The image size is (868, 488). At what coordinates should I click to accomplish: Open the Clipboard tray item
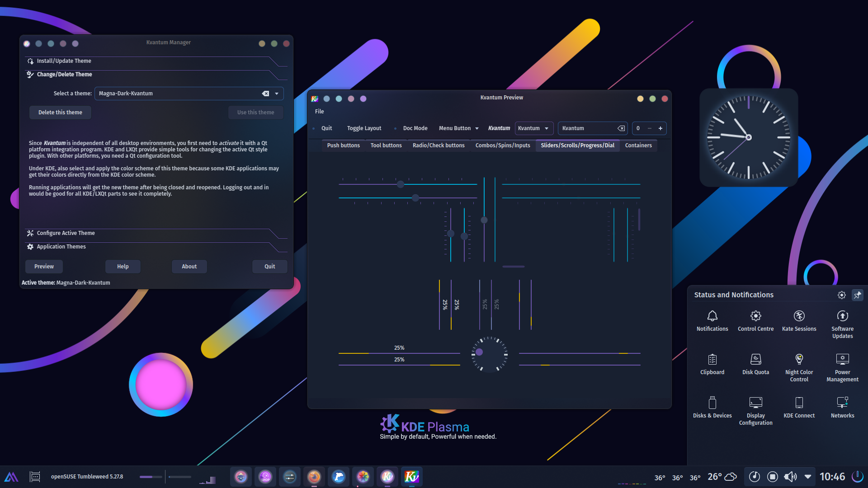712,365
